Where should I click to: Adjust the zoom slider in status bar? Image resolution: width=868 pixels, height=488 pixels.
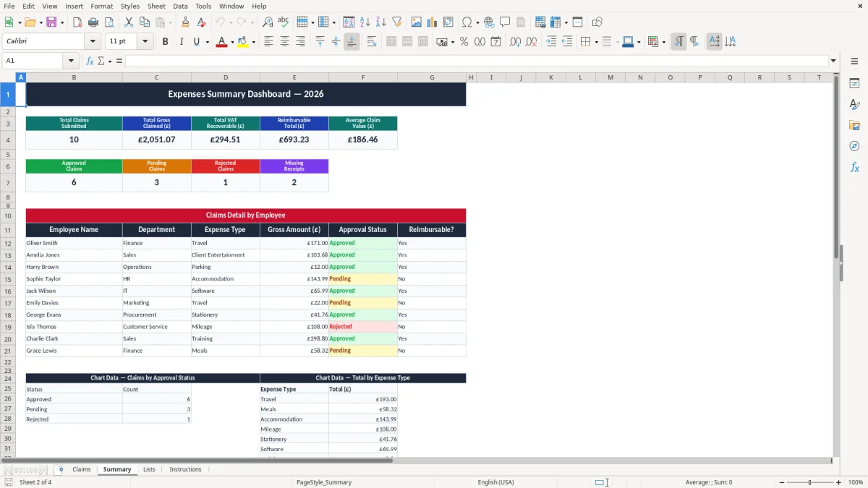[x=809, y=482]
